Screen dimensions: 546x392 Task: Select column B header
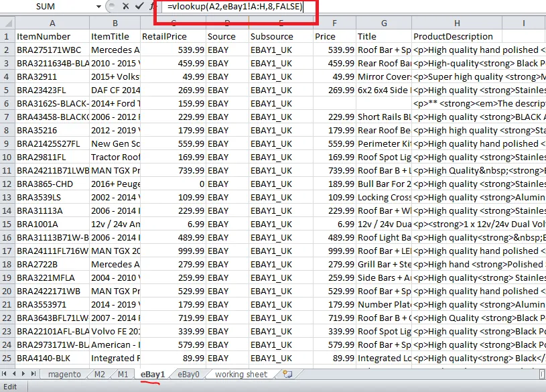click(x=115, y=23)
